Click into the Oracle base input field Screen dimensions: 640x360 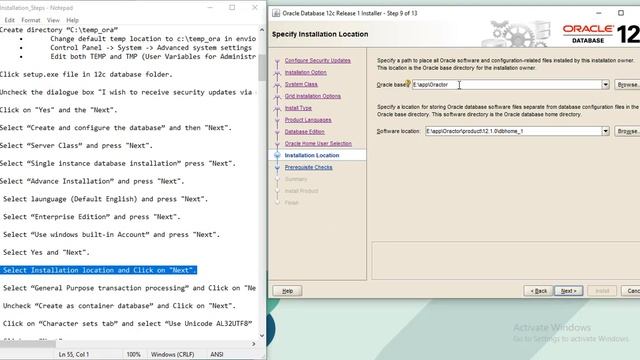point(507,84)
